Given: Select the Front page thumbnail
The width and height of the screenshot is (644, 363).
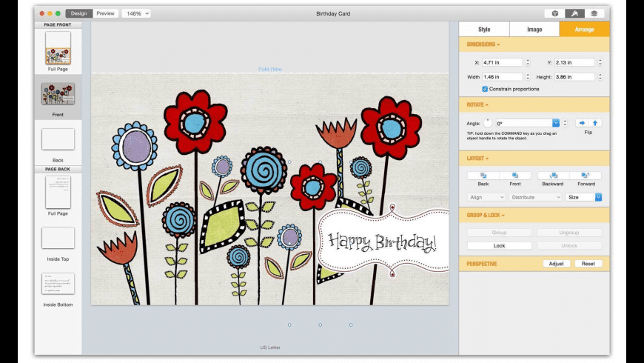Looking at the screenshot, I should [x=58, y=93].
